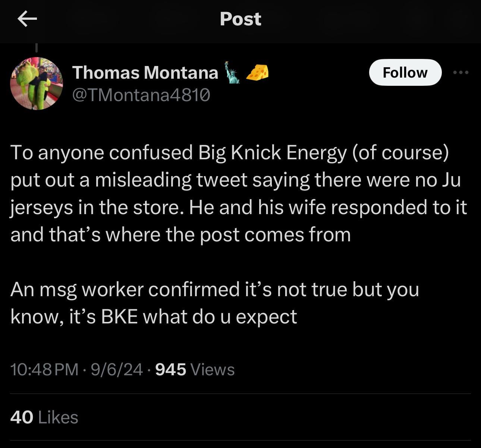Open the Thomas Montana display name

click(145, 73)
